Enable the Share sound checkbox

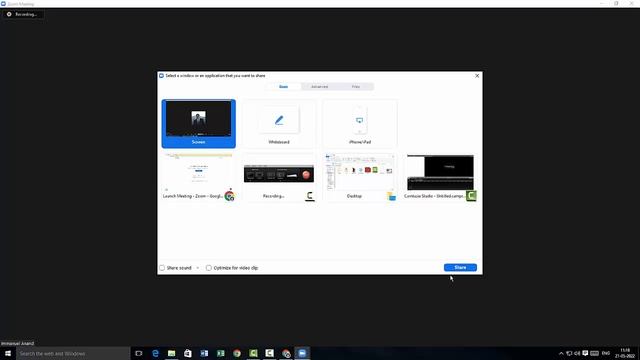tap(162, 268)
